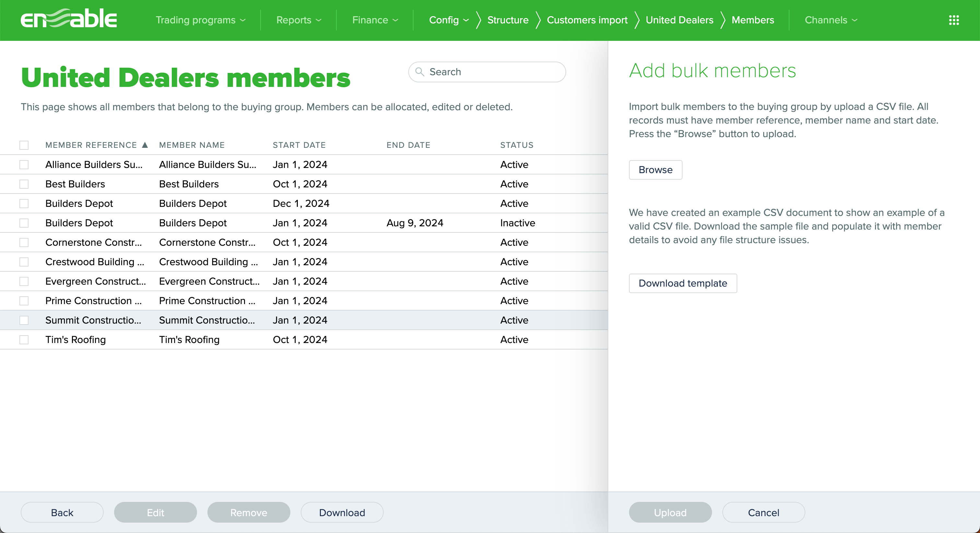
Task: Go to Structure breadcrumb
Action: [x=508, y=20]
